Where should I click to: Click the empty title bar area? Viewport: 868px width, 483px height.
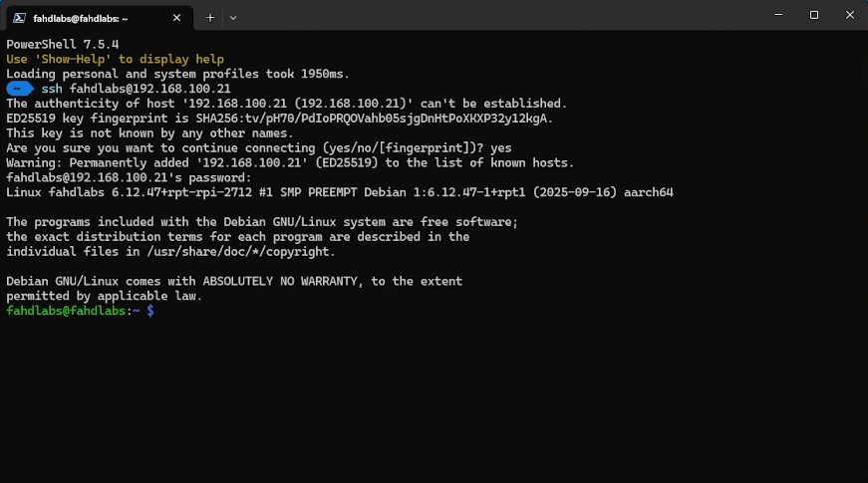(498, 16)
